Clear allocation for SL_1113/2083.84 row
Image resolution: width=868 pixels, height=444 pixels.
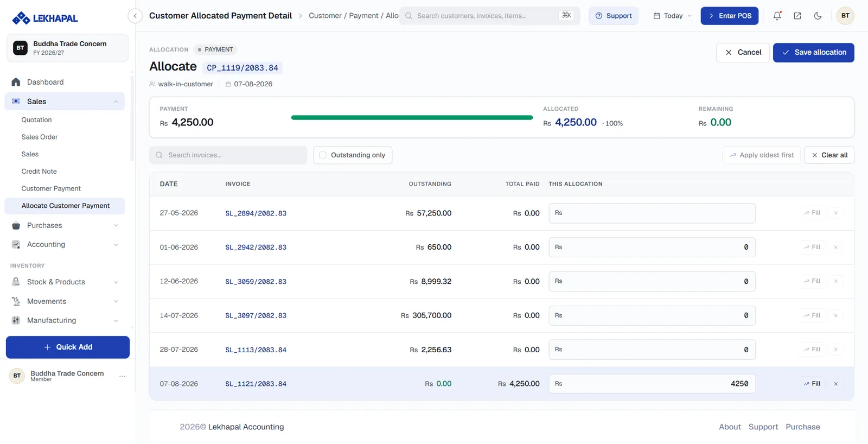(835, 350)
